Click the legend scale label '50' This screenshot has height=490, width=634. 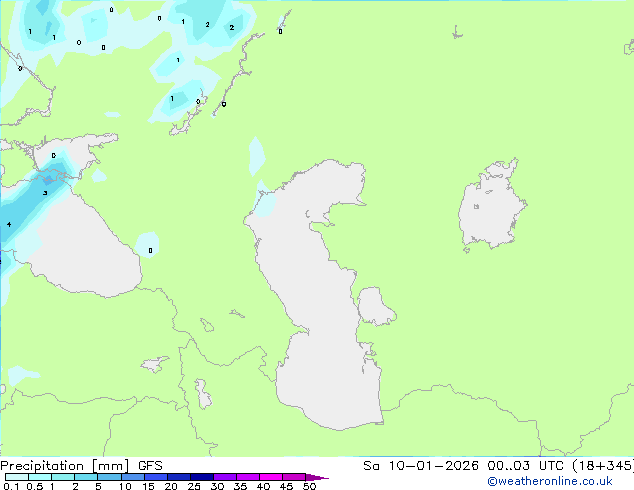pyautogui.click(x=309, y=486)
